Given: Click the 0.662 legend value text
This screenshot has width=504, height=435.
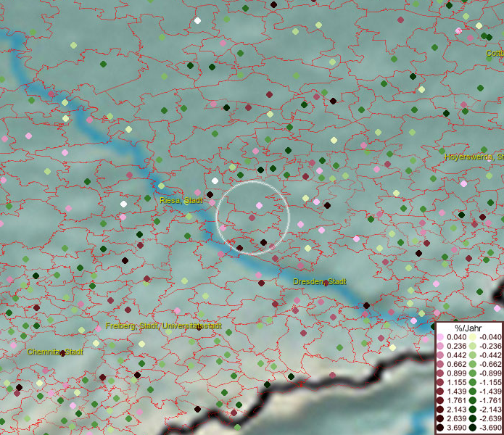Looking at the screenshot, I should [x=456, y=365].
